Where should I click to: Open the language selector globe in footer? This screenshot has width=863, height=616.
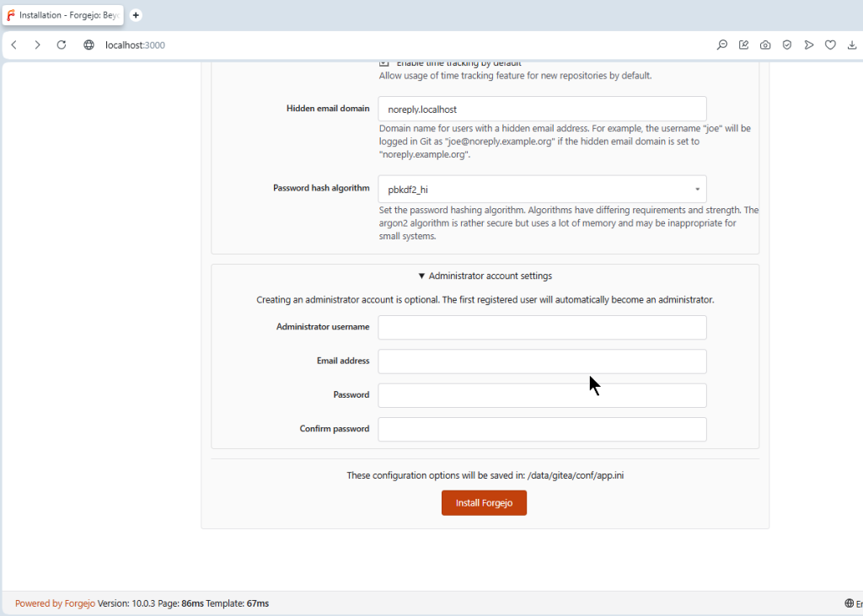tap(850, 603)
